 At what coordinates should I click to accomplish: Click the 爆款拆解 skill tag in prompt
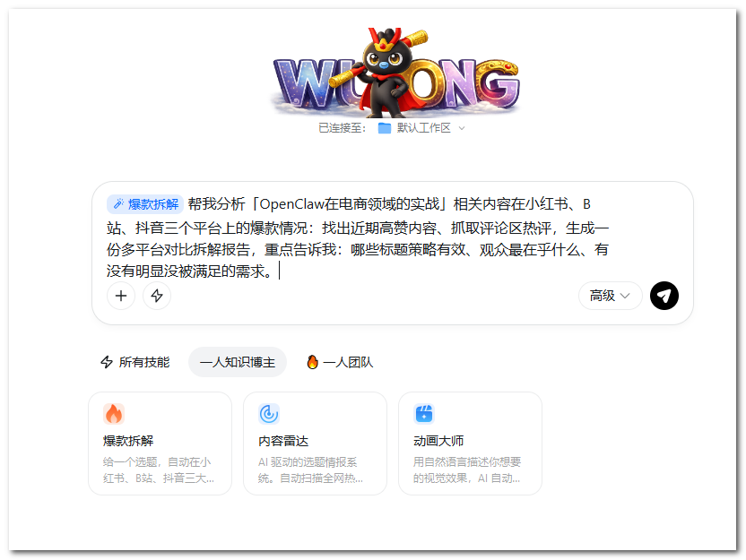coord(145,204)
